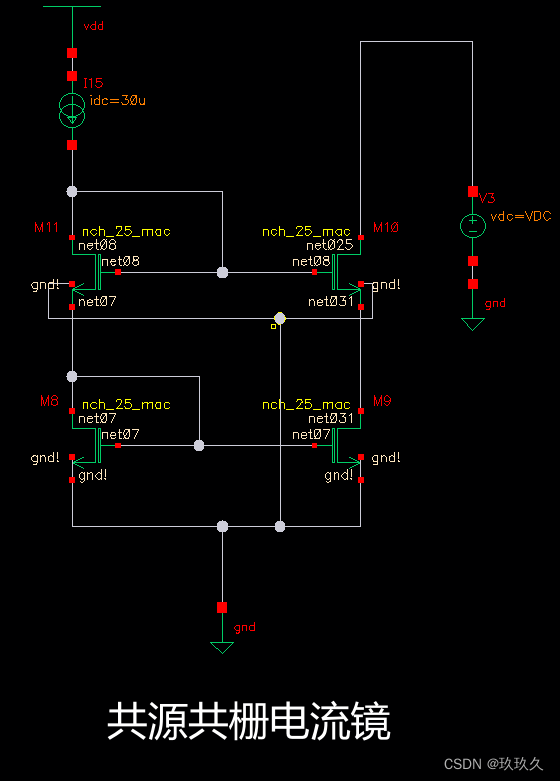
Task: Click the yellow highlighted wire junction dot
Action: [x=280, y=318]
